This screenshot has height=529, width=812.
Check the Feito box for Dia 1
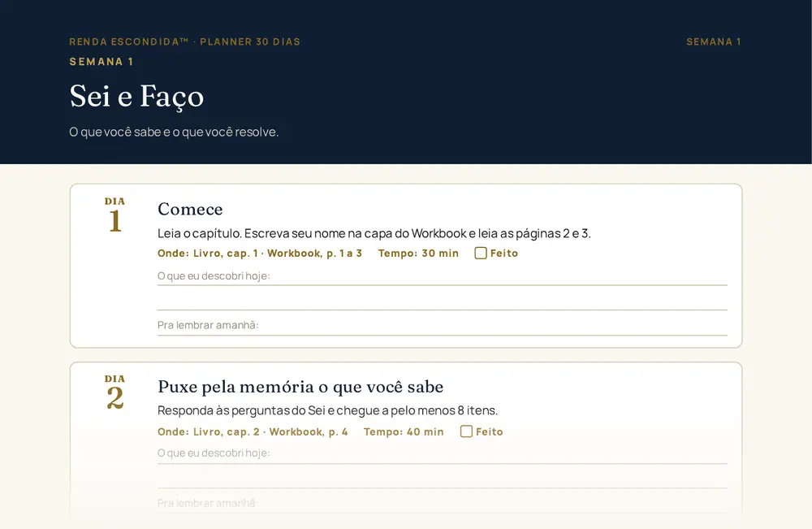point(481,253)
